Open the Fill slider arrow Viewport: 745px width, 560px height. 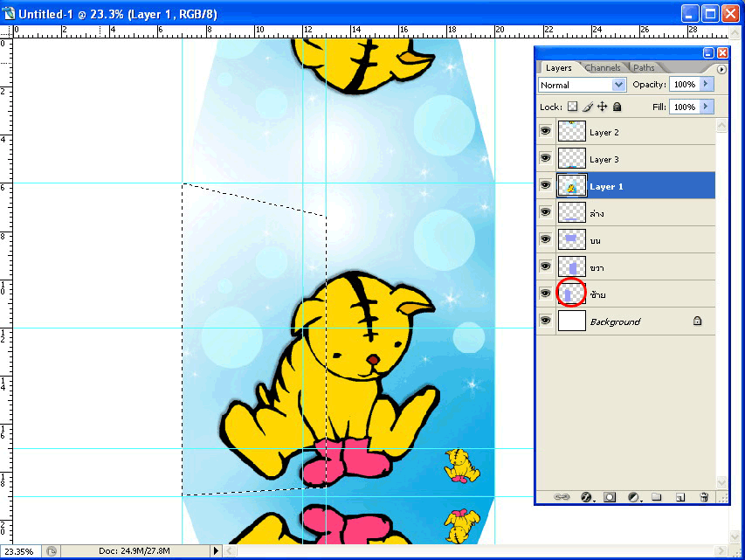point(706,107)
